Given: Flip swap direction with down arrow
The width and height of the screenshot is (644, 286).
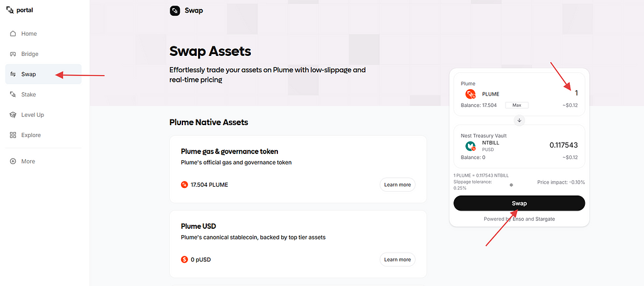Looking at the screenshot, I should pyautogui.click(x=519, y=121).
